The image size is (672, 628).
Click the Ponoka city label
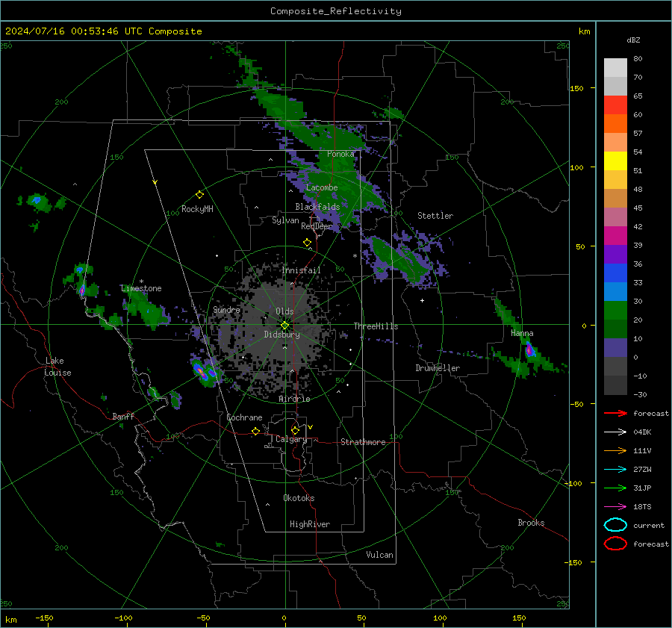pyautogui.click(x=340, y=154)
